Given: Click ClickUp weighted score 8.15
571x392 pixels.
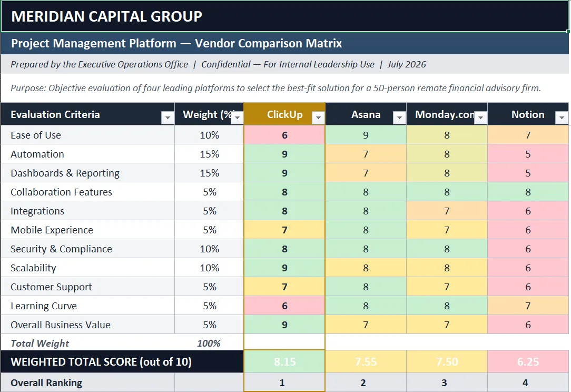Looking at the screenshot, I should click(284, 362).
